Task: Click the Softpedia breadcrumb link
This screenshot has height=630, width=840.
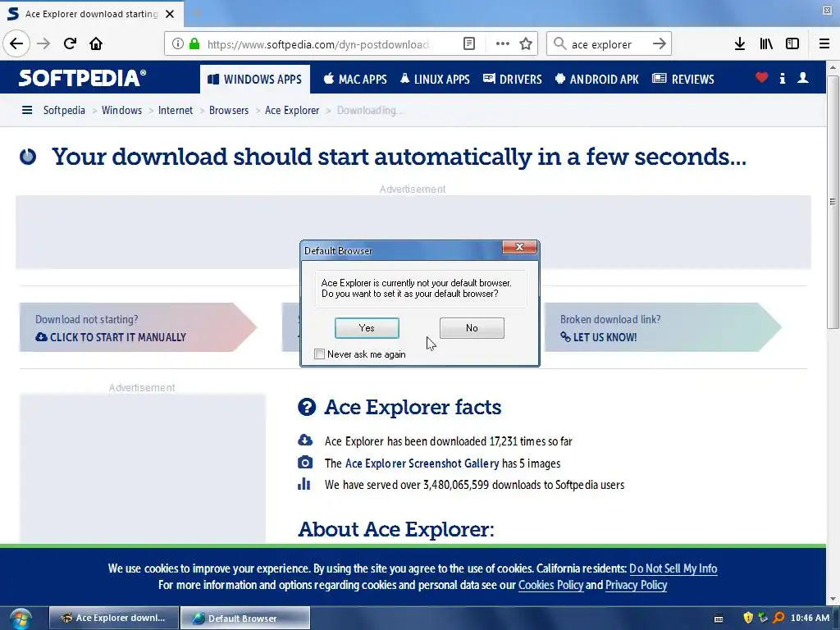Action: [x=64, y=111]
